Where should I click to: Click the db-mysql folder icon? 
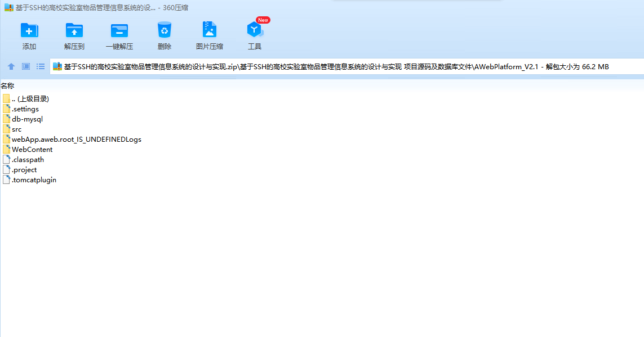coord(6,119)
